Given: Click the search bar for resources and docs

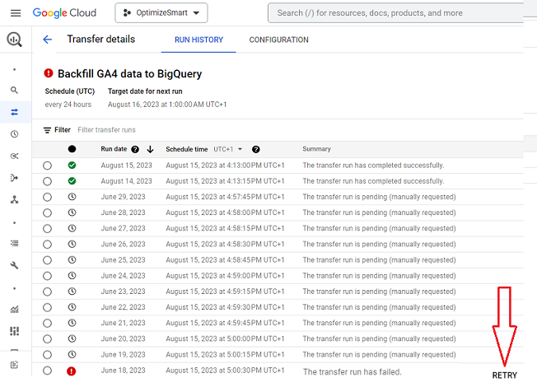Looking at the screenshot, I should coord(395,13).
